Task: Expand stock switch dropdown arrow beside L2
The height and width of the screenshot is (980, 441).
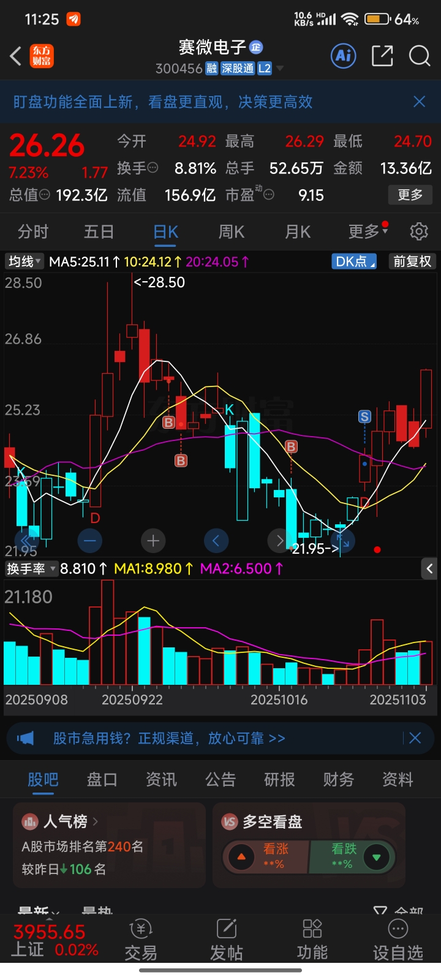Action: point(280,69)
